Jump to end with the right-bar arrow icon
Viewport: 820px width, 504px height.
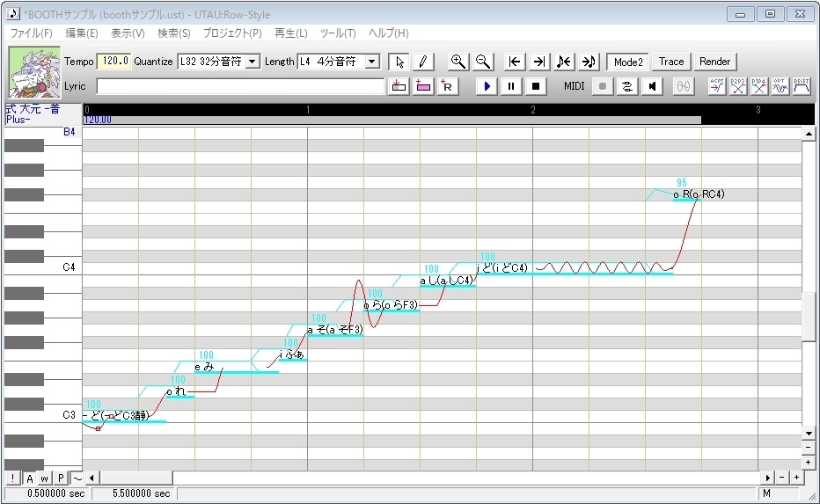539,62
